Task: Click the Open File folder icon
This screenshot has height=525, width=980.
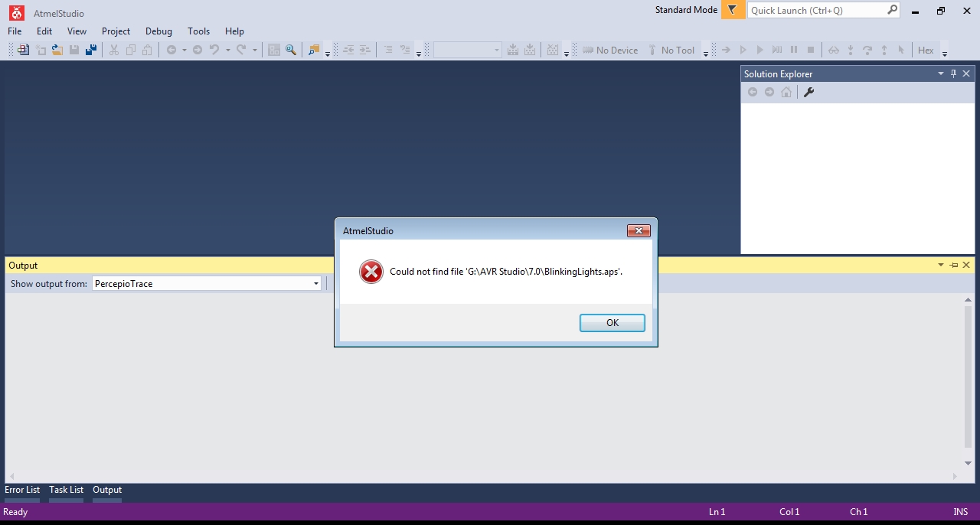Action: (57, 50)
